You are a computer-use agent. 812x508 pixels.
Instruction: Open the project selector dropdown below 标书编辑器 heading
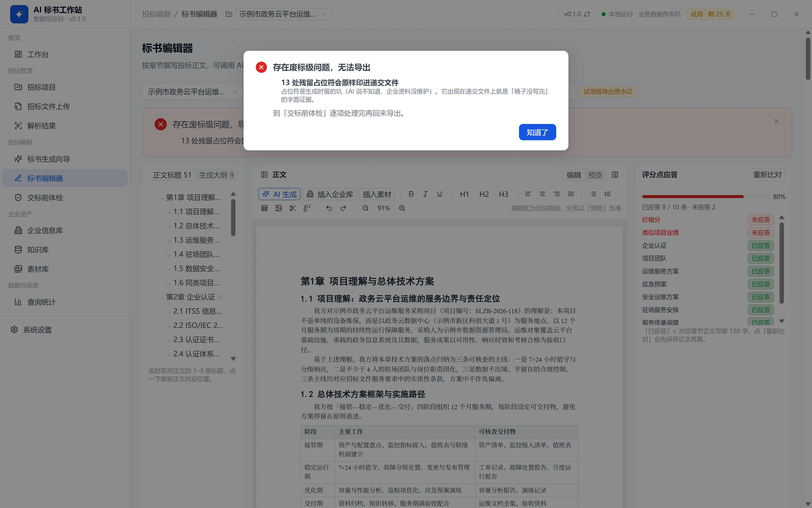tap(193, 91)
